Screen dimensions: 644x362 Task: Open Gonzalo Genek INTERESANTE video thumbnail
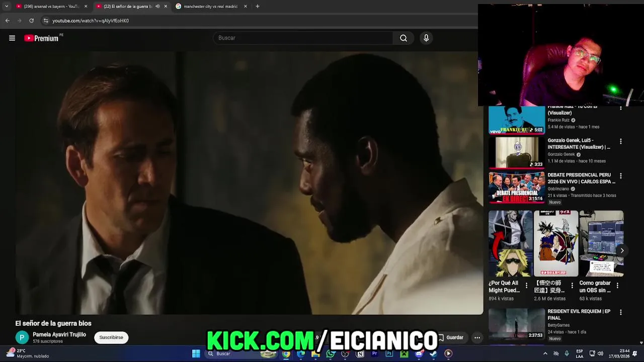[516, 153]
